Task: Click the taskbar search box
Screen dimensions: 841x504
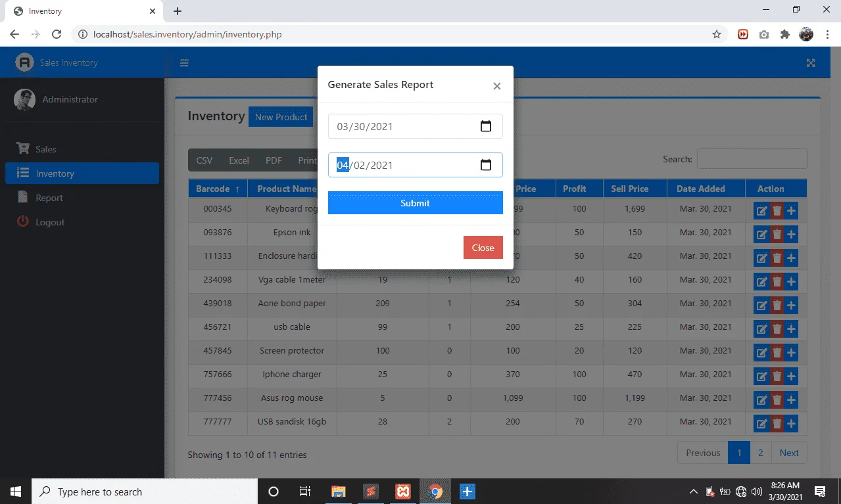Action: point(145,492)
